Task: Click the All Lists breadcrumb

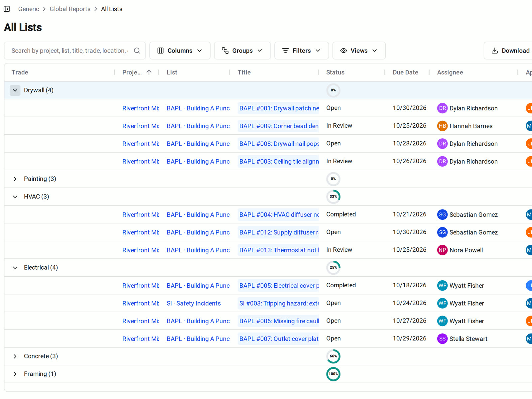Action: 112,9
